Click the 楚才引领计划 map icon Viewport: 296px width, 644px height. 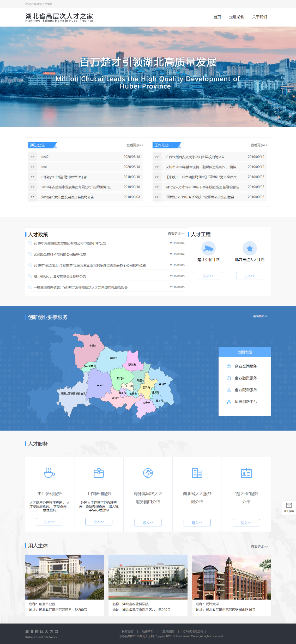pos(208,248)
